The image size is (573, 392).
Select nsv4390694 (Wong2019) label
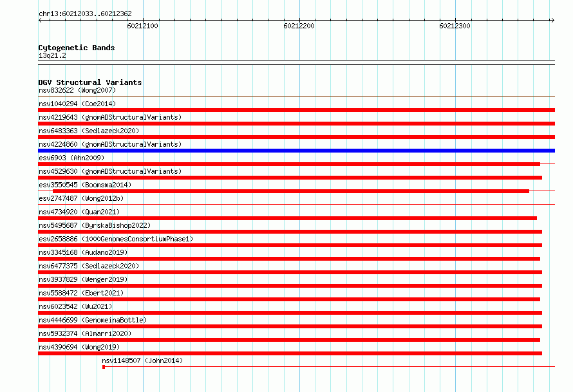click(79, 347)
